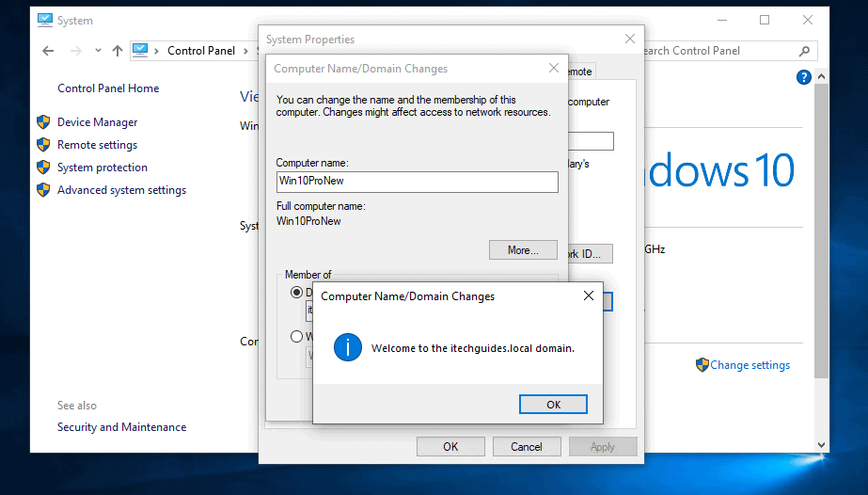Click the shield icon beside Change settings
This screenshot has width=868, height=495.
(x=702, y=365)
